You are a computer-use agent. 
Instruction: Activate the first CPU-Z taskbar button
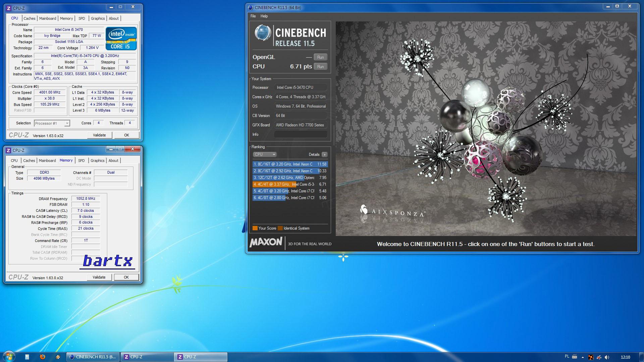(147, 357)
